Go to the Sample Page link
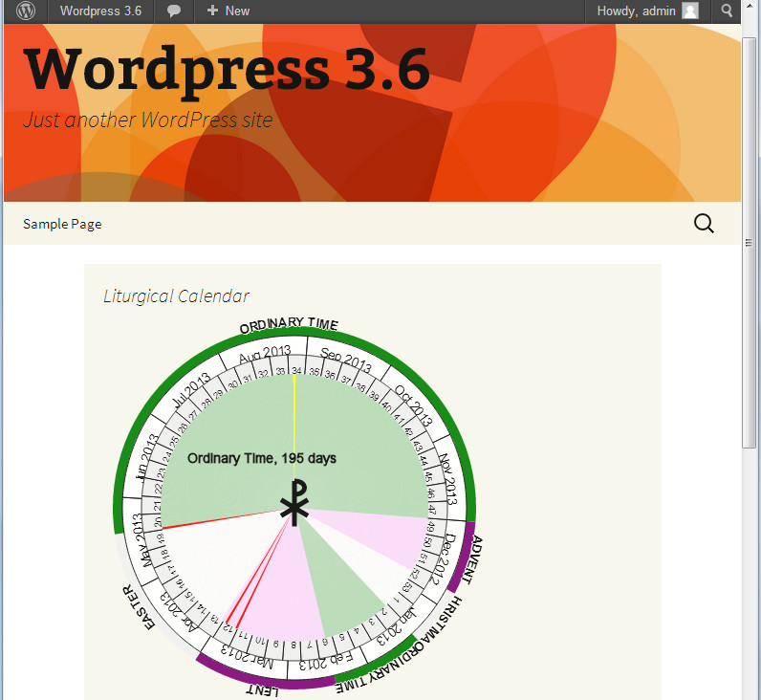The width and height of the screenshot is (761, 700). tap(62, 224)
